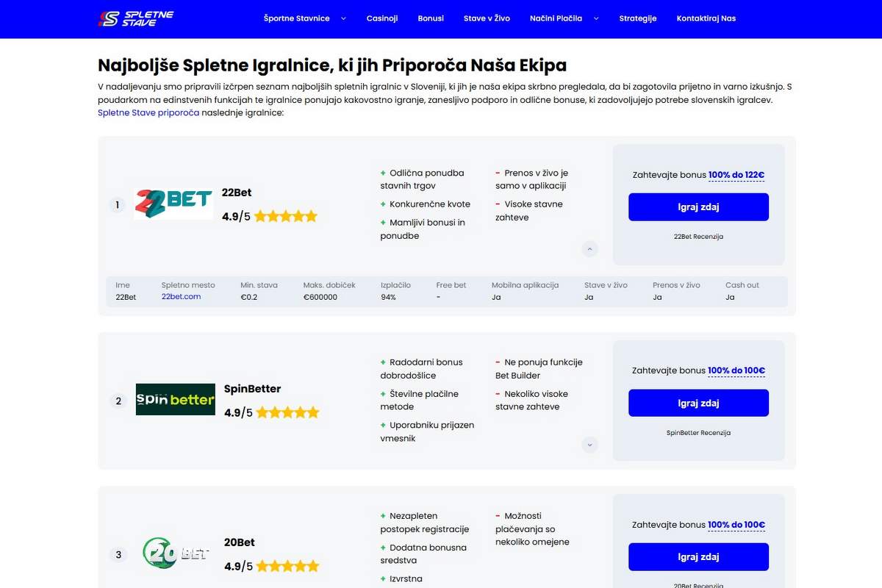
Task: Go to Stave v Živo menu
Action: click(487, 18)
